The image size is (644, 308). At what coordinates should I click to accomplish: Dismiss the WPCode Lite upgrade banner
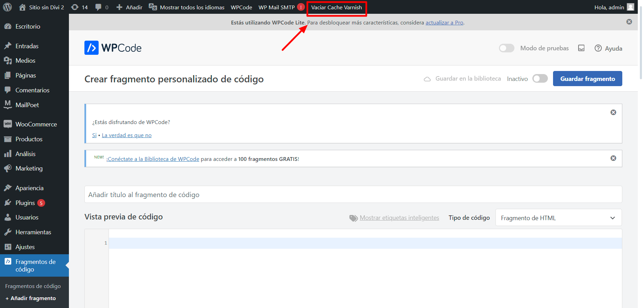click(629, 22)
